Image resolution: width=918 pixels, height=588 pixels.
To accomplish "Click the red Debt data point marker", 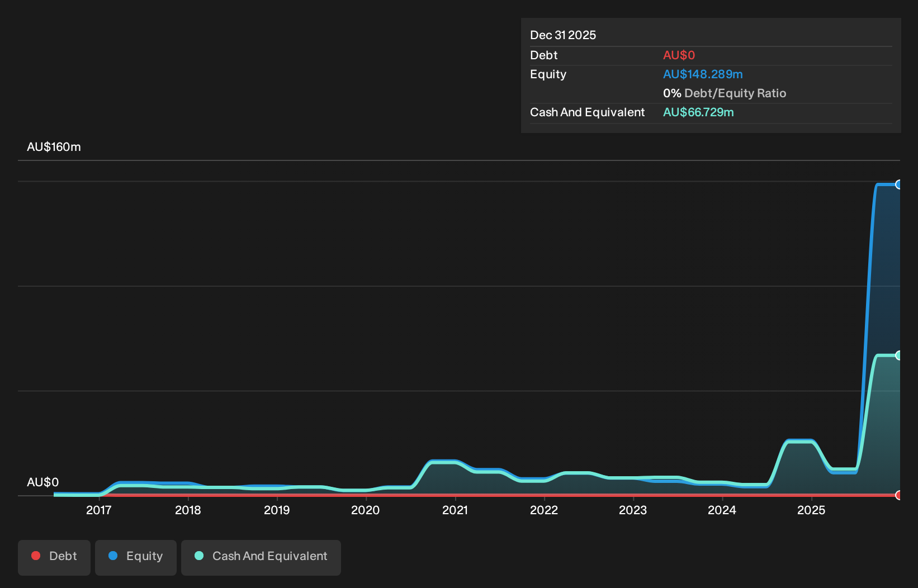I will click(x=898, y=495).
